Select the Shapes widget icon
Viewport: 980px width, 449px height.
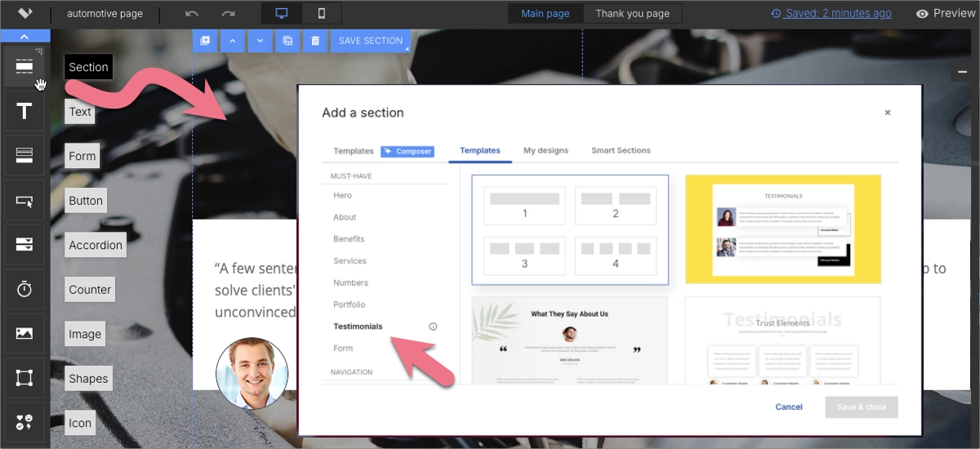24,378
